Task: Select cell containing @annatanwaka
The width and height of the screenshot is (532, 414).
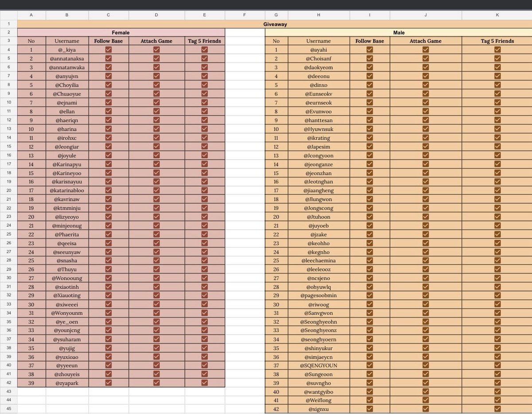Action: (67, 67)
